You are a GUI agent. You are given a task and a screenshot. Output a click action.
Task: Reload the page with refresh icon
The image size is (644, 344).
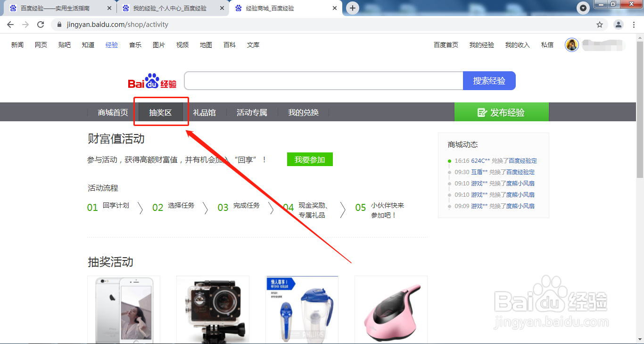point(41,25)
